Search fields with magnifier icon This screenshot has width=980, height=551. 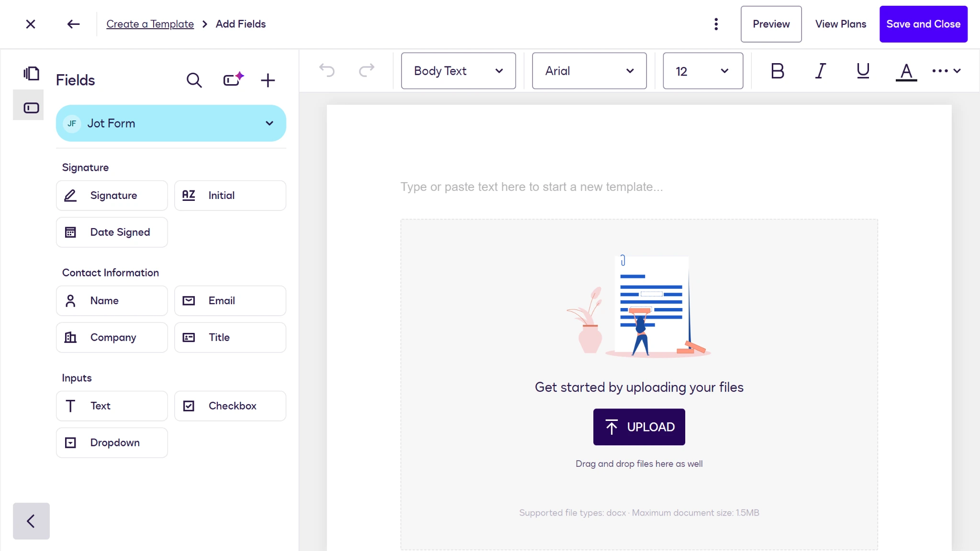pyautogui.click(x=194, y=80)
